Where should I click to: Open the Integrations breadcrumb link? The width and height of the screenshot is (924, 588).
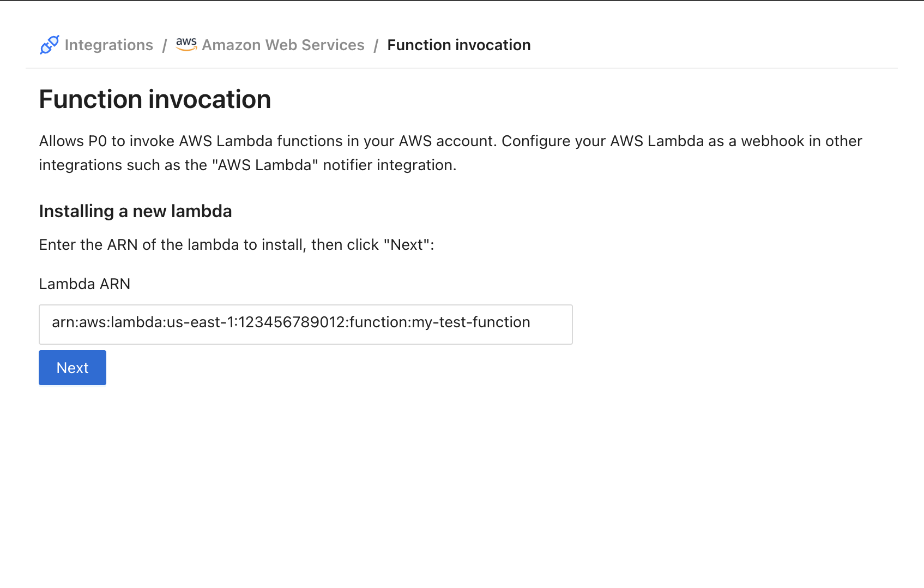[x=108, y=45]
